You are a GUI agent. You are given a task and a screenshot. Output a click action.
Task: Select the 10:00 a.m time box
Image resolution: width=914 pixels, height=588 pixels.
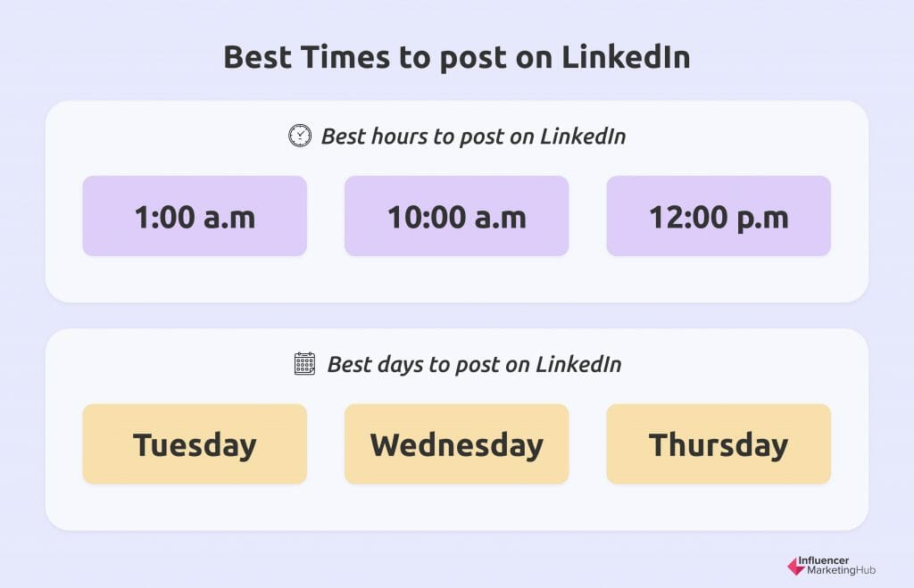coord(456,216)
